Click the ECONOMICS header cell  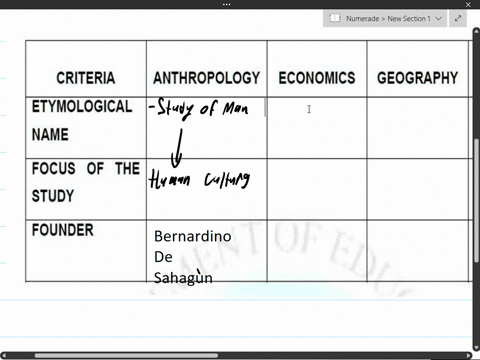[x=317, y=69]
